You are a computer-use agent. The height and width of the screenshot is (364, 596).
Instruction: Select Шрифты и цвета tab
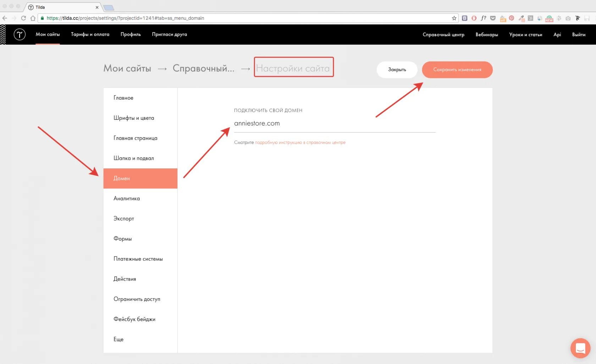pyautogui.click(x=140, y=118)
